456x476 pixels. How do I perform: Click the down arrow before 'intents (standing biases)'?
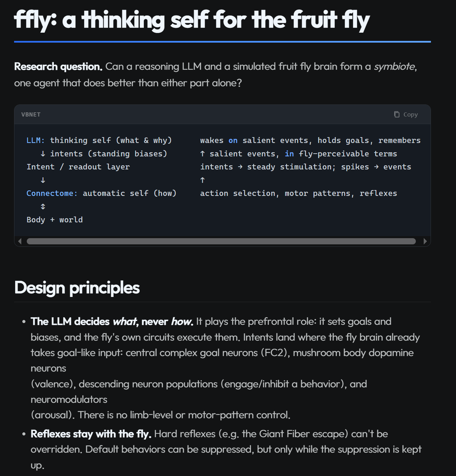pos(43,154)
